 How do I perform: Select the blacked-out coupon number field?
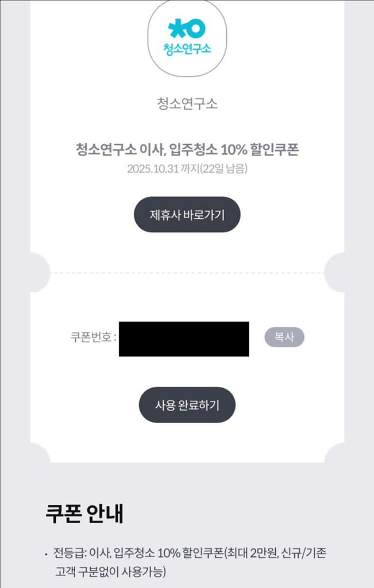184,339
